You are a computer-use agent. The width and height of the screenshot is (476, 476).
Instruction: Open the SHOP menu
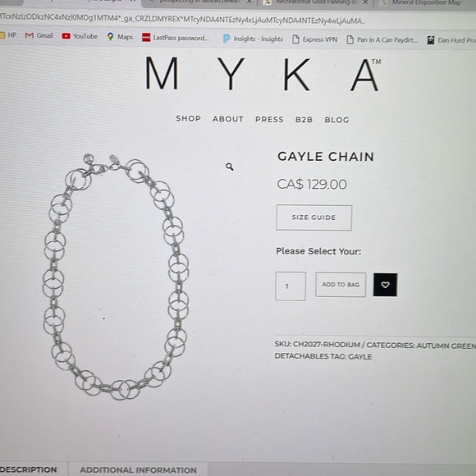pos(188,118)
